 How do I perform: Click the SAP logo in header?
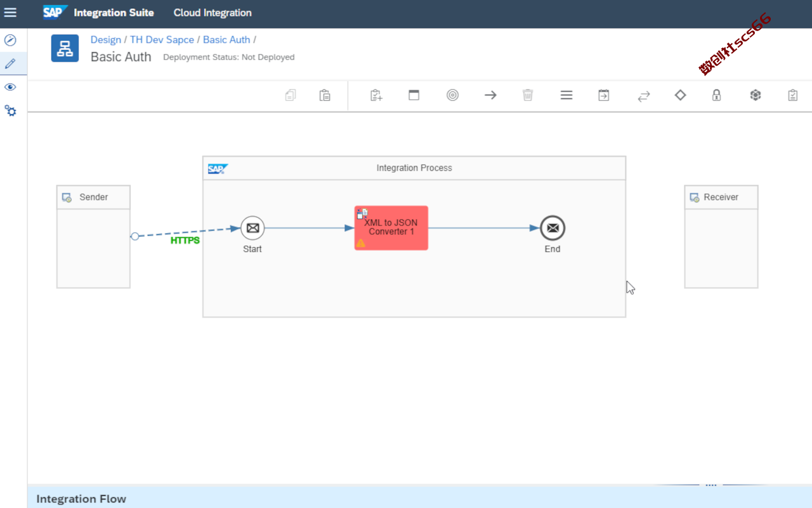[55, 13]
